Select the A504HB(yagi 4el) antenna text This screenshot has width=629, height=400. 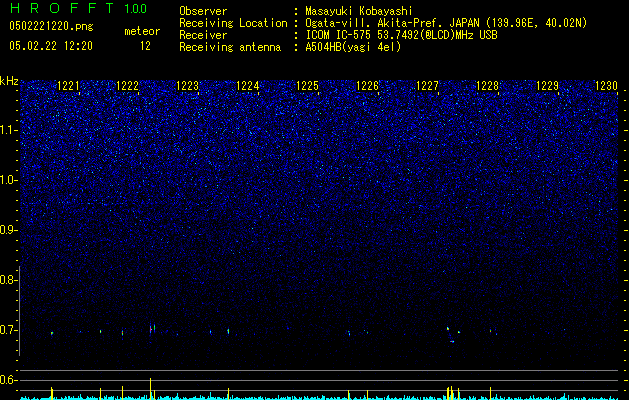353,47
